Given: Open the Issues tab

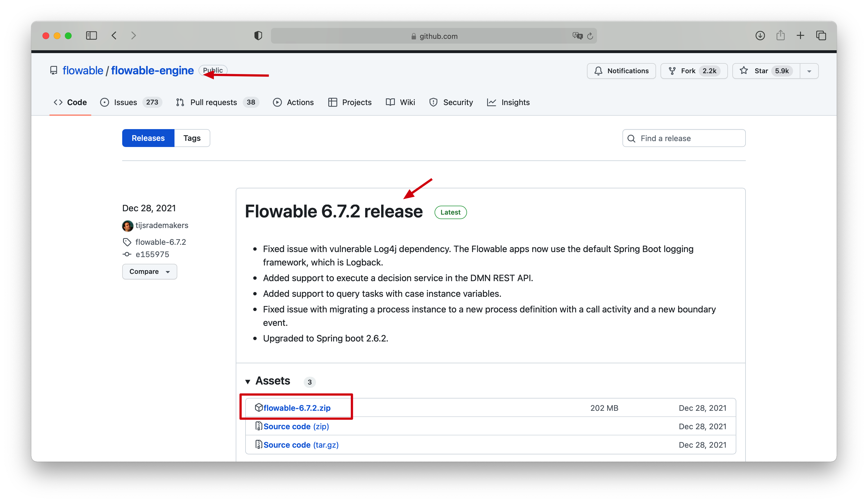Looking at the screenshot, I should 125,102.
